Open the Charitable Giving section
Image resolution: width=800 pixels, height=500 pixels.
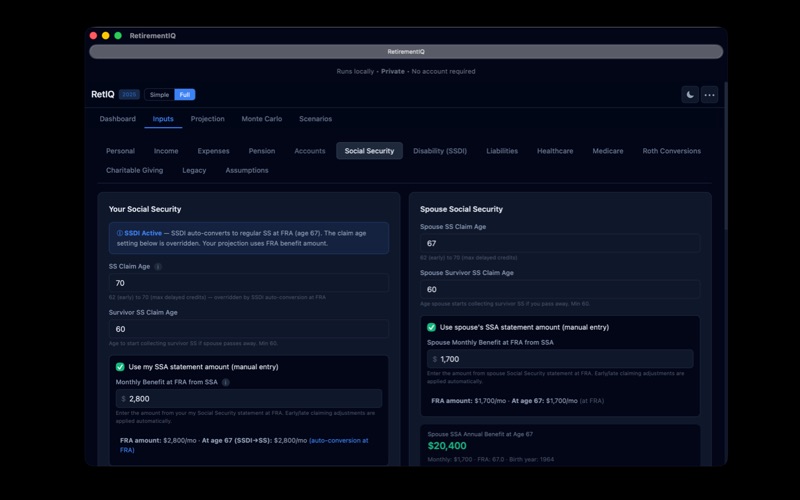pyautogui.click(x=135, y=170)
